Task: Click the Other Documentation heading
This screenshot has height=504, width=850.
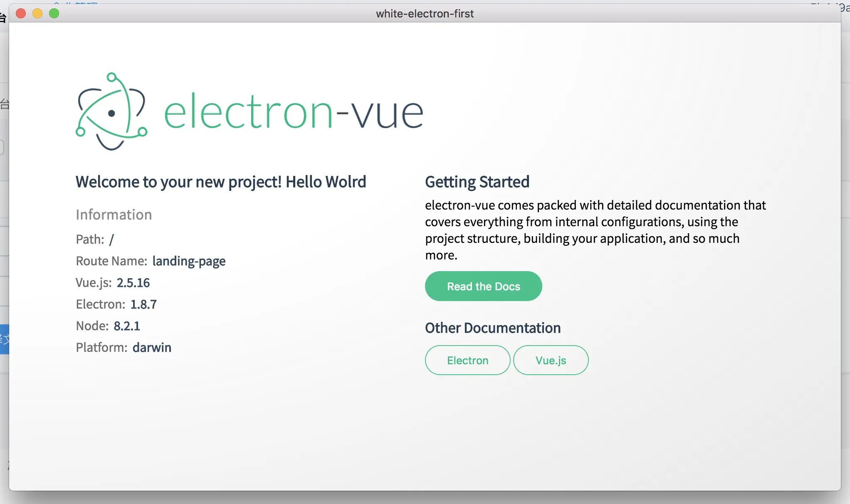Action: click(x=492, y=328)
